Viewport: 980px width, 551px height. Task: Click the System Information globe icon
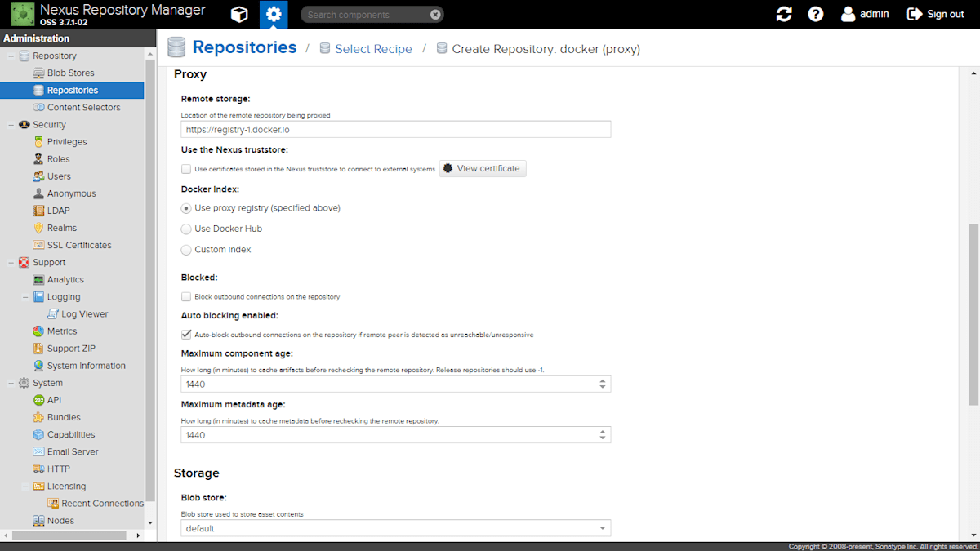click(38, 366)
